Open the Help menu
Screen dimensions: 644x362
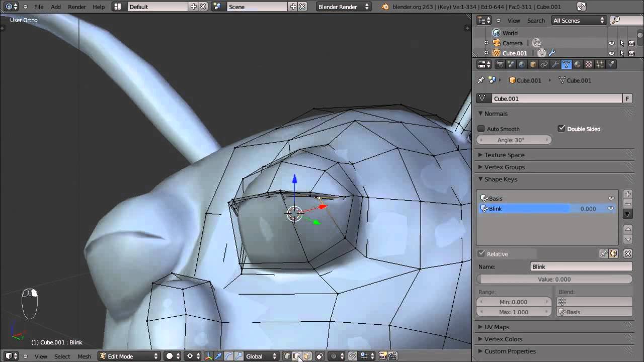pos(99,7)
